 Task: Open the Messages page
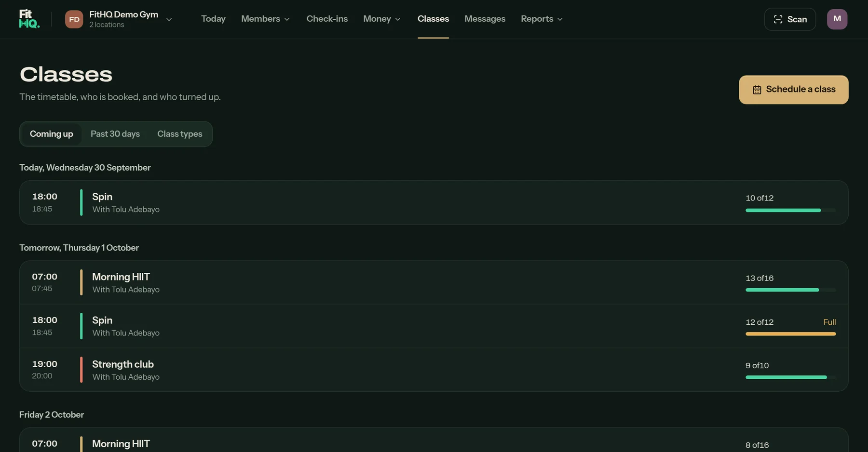click(485, 19)
